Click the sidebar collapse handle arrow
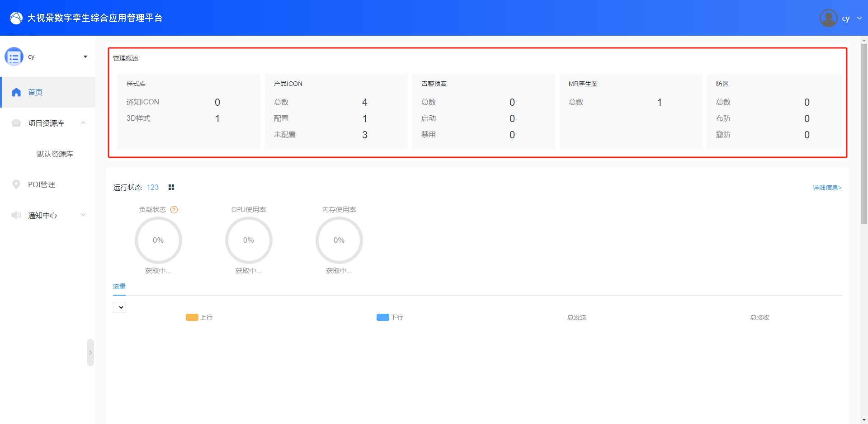Viewport: 868px width, 424px height. point(90,353)
